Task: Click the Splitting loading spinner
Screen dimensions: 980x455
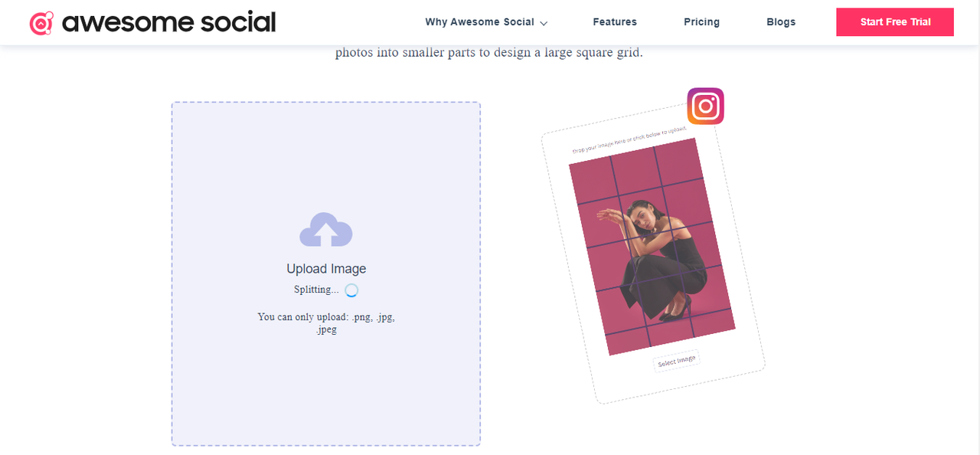Action: [351, 290]
